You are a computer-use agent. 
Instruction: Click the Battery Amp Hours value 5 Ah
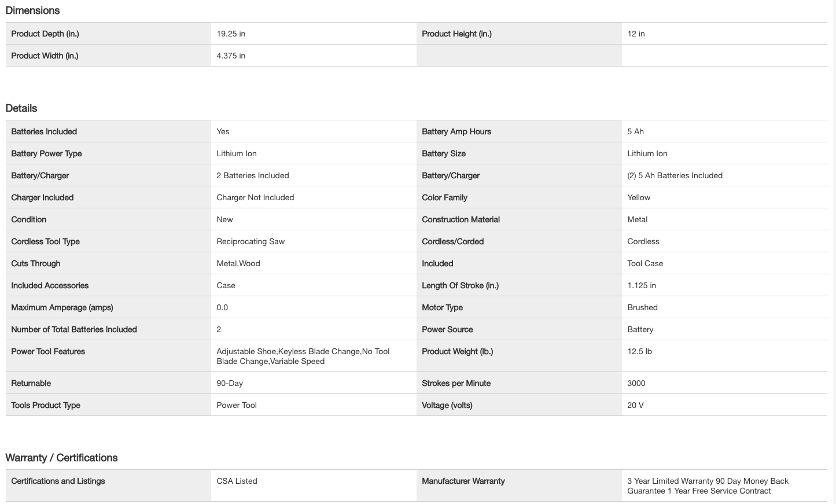[x=635, y=131]
